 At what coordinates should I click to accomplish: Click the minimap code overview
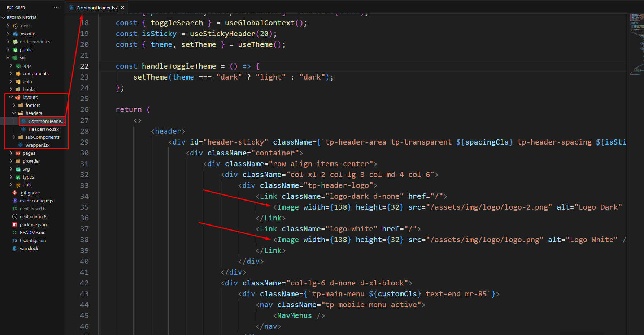coord(636,43)
